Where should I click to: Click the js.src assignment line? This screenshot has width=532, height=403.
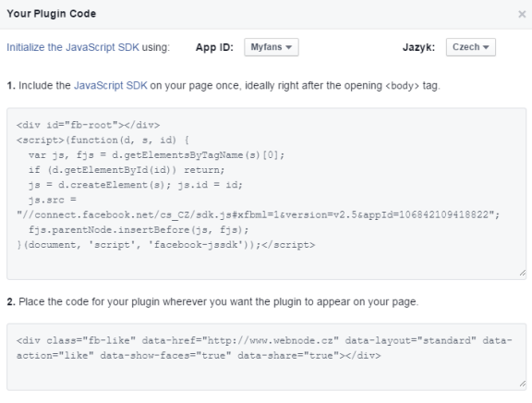(x=53, y=200)
